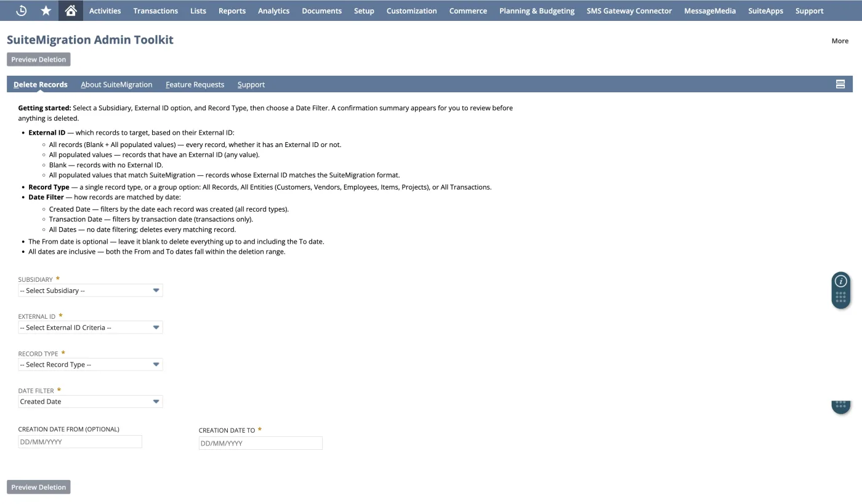Click the "Getting started:" text
The width and height of the screenshot is (862, 504).
tap(45, 108)
